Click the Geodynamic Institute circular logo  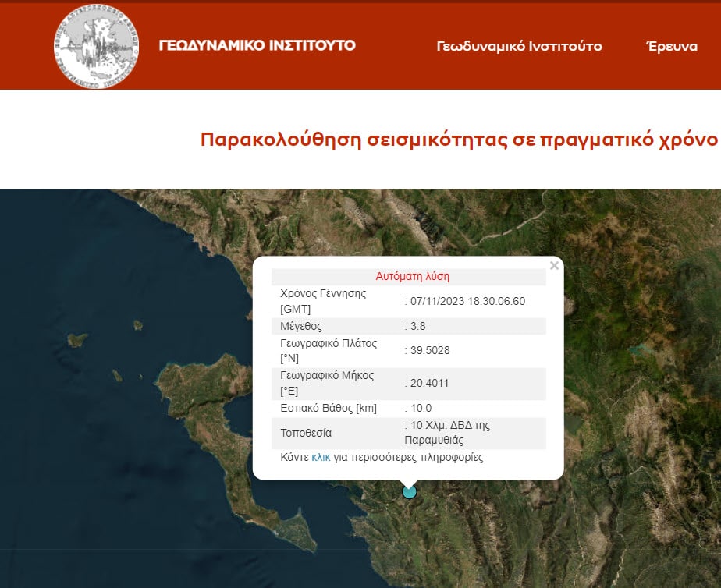pyautogui.click(x=96, y=48)
